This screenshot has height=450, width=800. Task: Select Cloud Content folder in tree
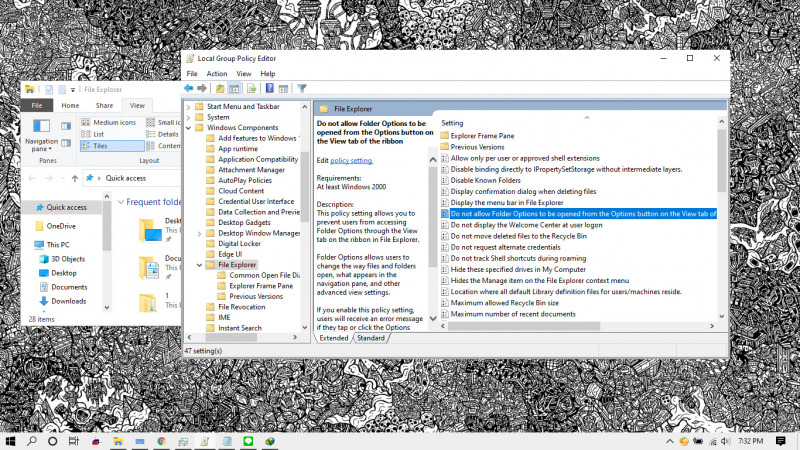241,191
